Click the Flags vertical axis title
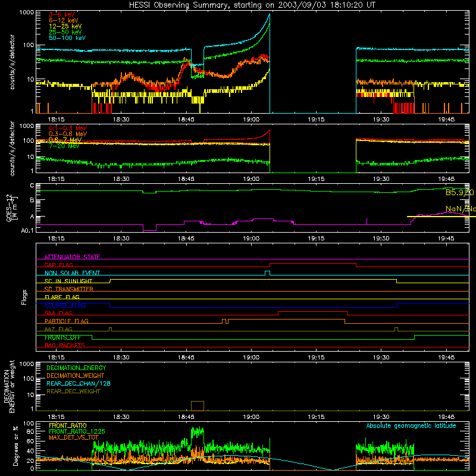The width and height of the screenshot is (476, 476). [24, 297]
